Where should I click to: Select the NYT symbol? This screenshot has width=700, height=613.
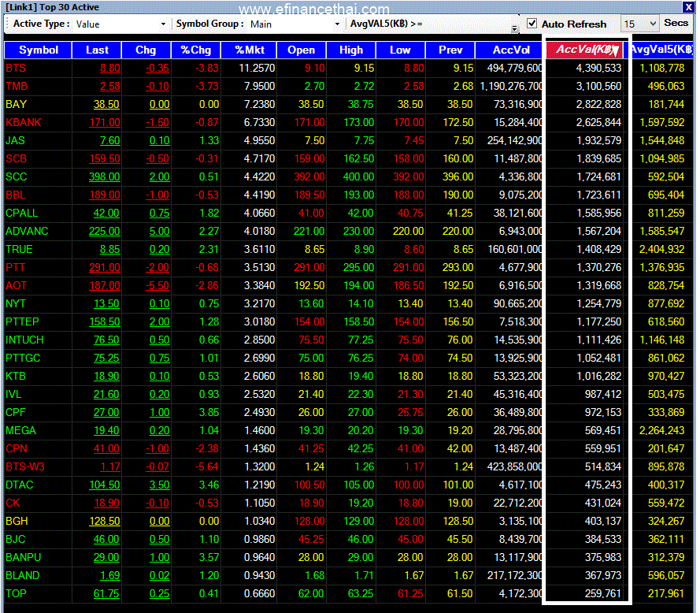pos(16,304)
